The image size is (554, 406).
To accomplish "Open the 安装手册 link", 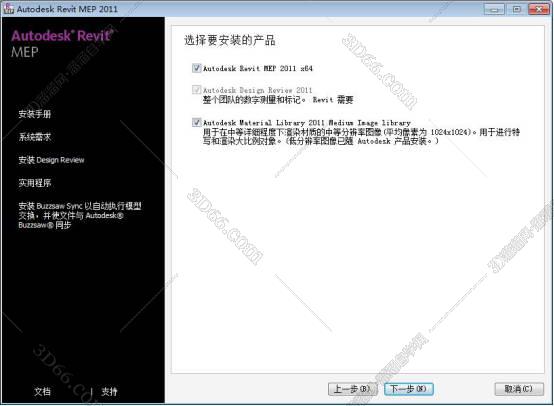I will (x=35, y=114).
